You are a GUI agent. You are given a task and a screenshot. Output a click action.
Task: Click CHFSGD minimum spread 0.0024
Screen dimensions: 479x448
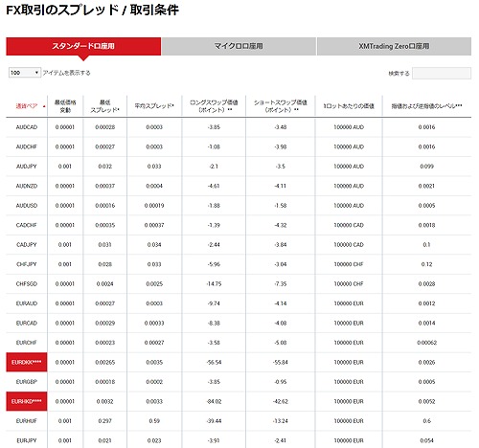(104, 284)
